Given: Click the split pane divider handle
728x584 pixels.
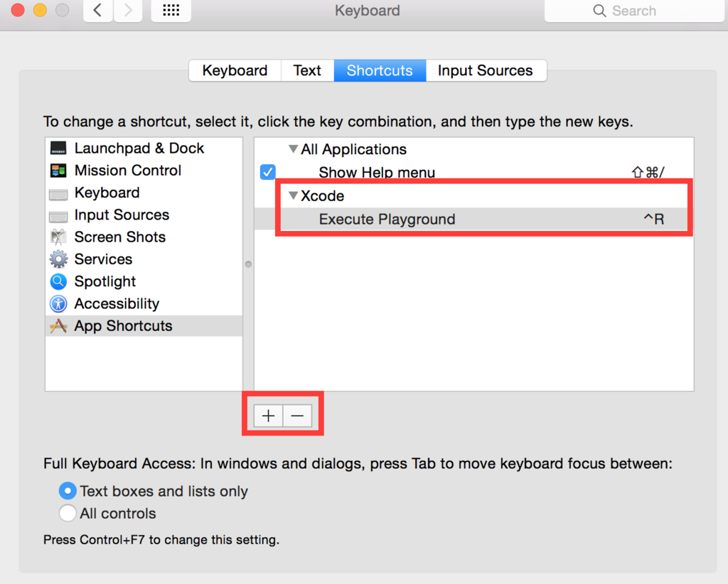Looking at the screenshot, I should (x=248, y=264).
